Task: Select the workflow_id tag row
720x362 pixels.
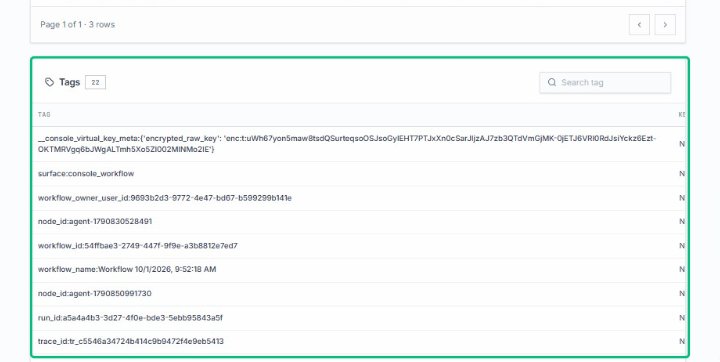Action: [359, 246]
